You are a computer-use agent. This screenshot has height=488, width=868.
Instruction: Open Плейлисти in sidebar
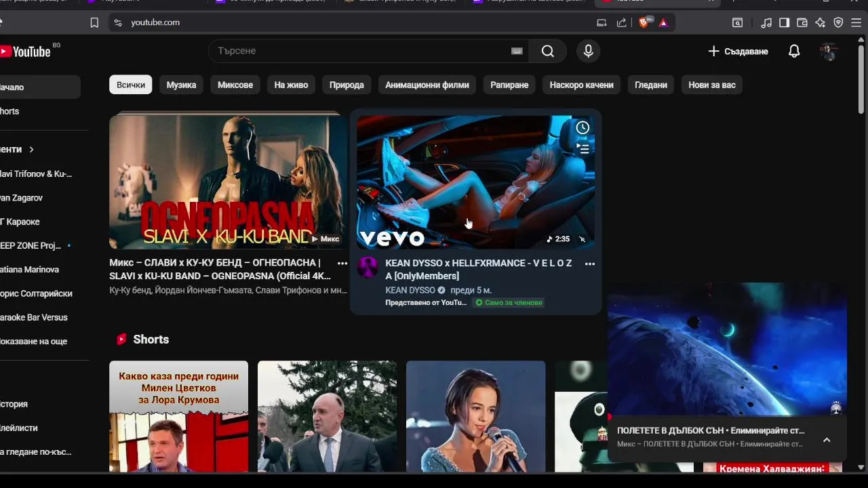point(19,428)
